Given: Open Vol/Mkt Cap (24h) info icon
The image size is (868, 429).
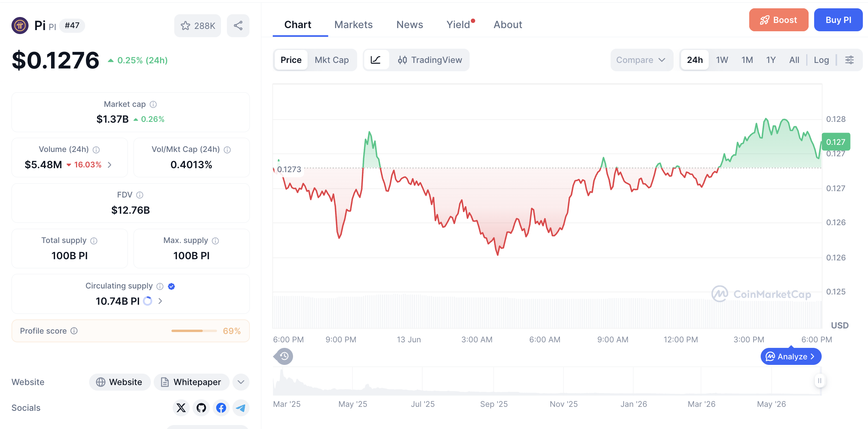Looking at the screenshot, I should click(227, 150).
